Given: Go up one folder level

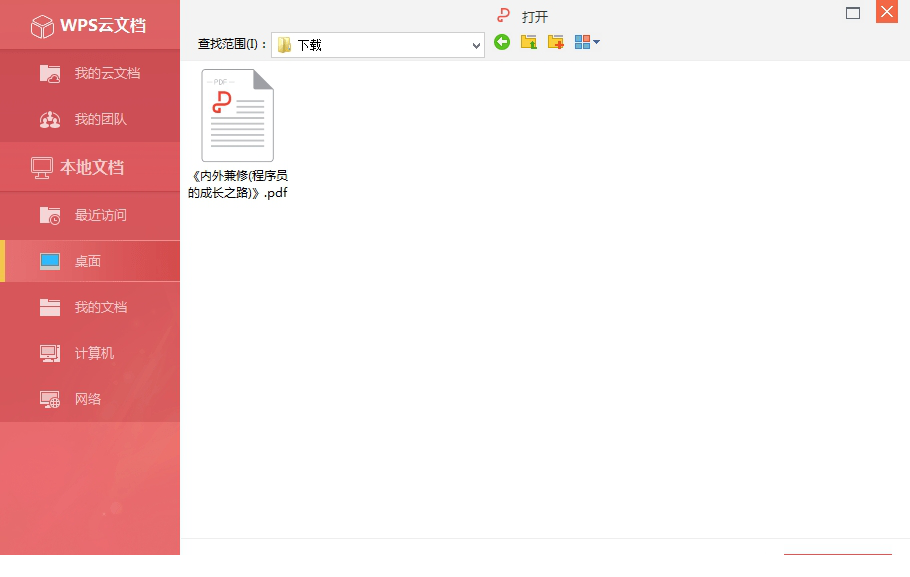Looking at the screenshot, I should 529,42.
